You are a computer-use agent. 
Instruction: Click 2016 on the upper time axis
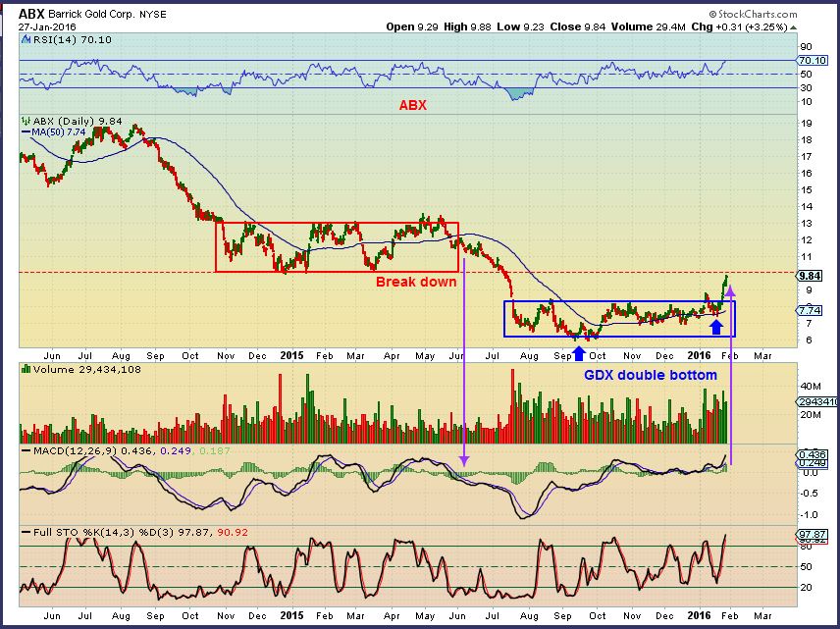coord(699,356)
